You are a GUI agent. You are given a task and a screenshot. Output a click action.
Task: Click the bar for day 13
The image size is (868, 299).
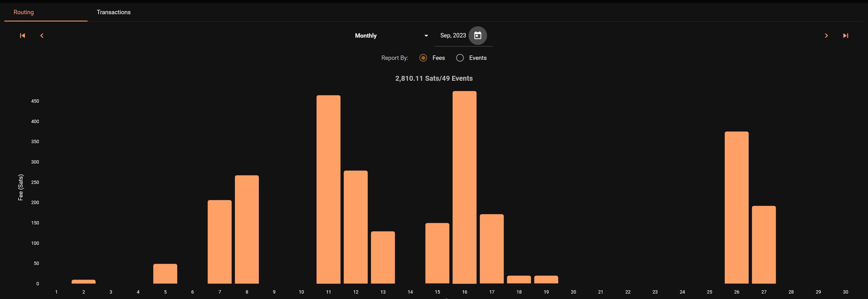click(383, 257)
